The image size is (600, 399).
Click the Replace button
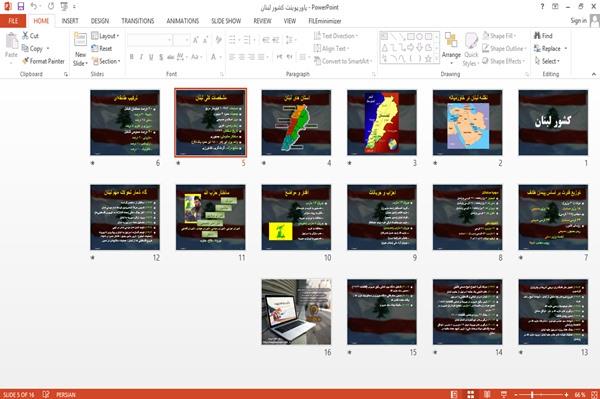550,49
